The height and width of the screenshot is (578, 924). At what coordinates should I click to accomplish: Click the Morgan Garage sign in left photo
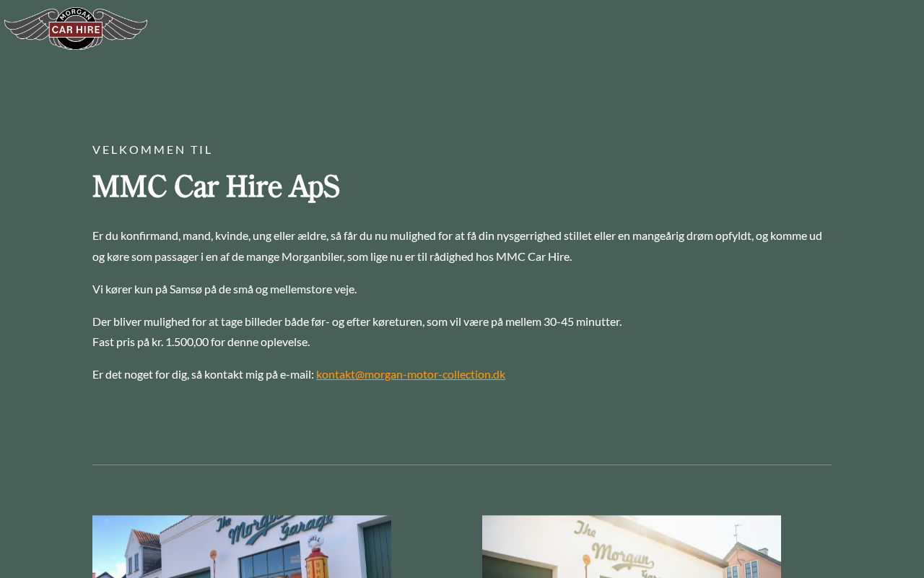coord(274,529)
